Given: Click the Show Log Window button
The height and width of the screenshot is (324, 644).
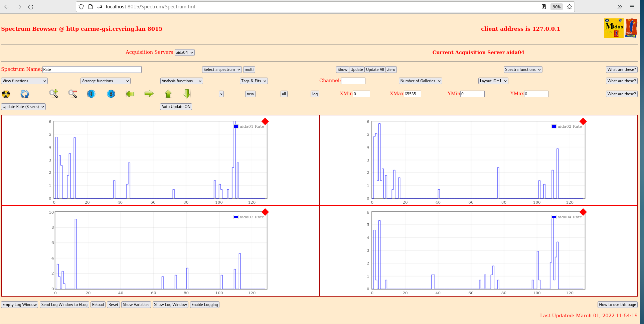Looking at the screenshot, I should (170, 305).
